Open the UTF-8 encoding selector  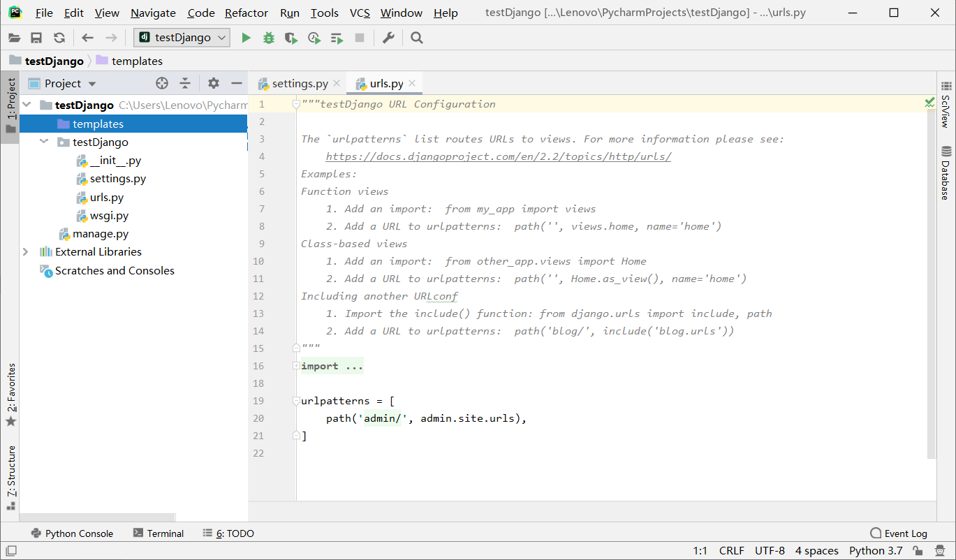pos(770,551)
